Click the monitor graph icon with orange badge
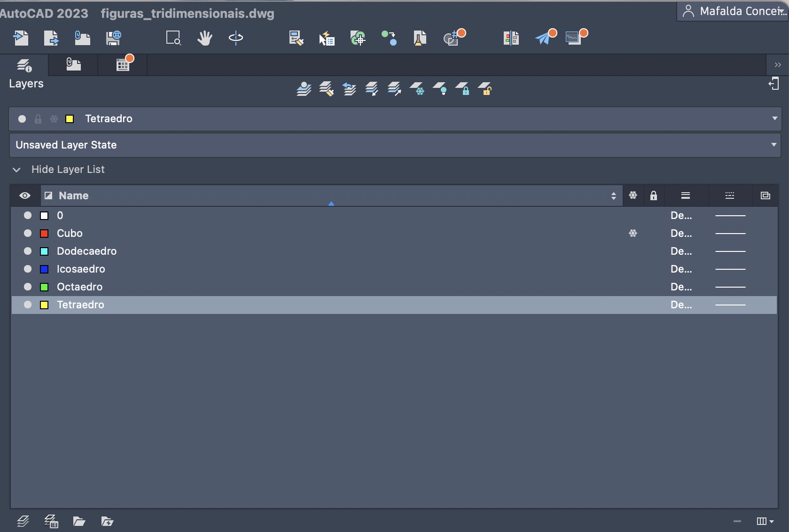 tap(577, 37)
